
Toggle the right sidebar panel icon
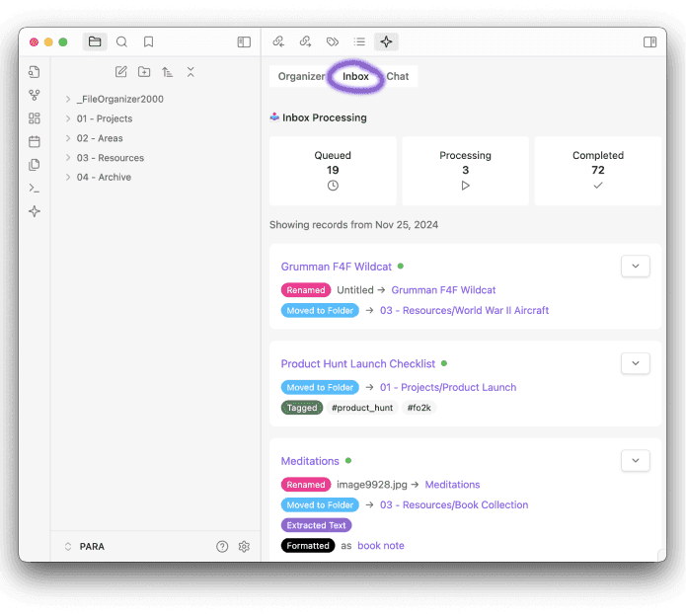649,42
